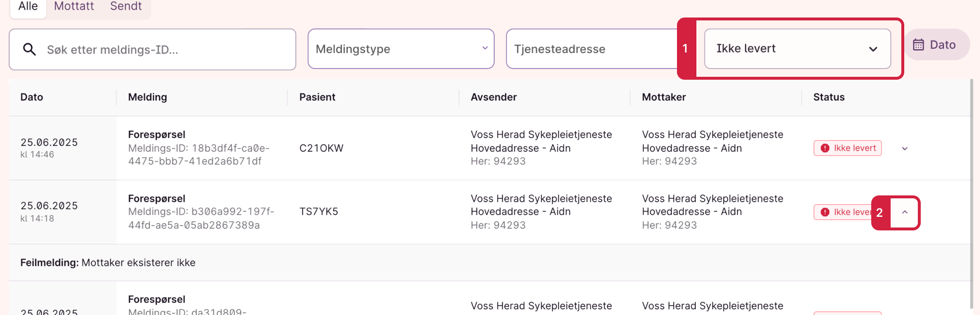Screen dimensions: 980x315
Task: Click the calendar icon on Dato button
Action: click(918, 45)
